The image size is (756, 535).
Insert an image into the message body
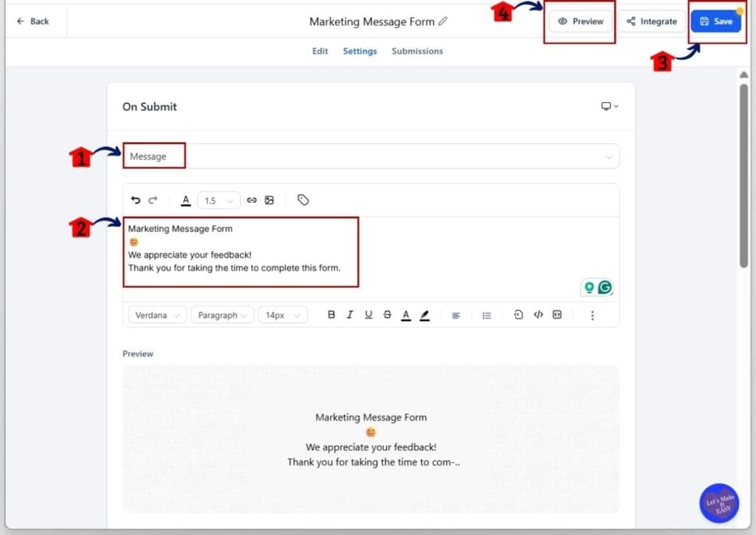269,200
